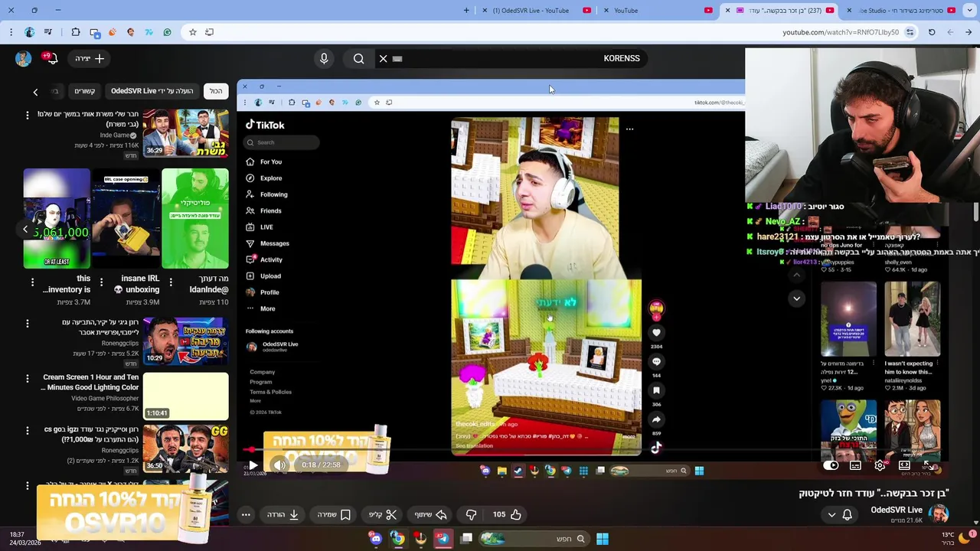Open the options menu for the Inde Game video
The width and height of the screenshot is (980, 551).
click(x=28, y=115)
